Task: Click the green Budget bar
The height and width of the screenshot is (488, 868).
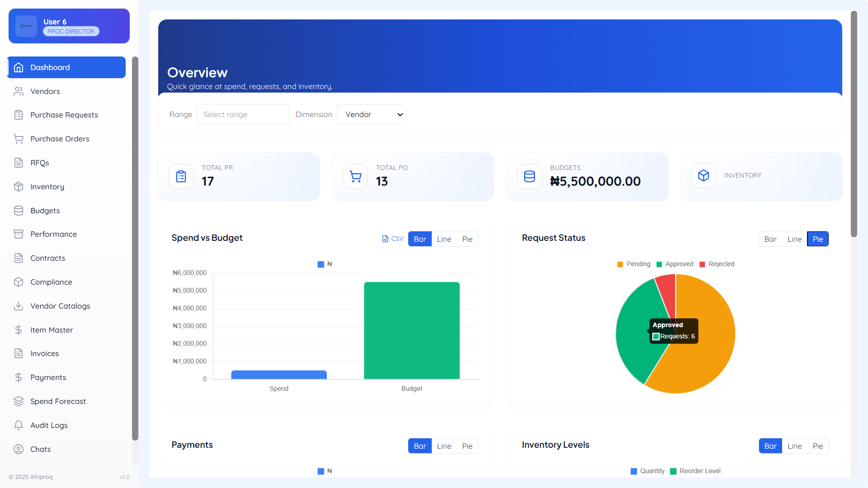Action: pyautogui.click(x=412, y=330)
